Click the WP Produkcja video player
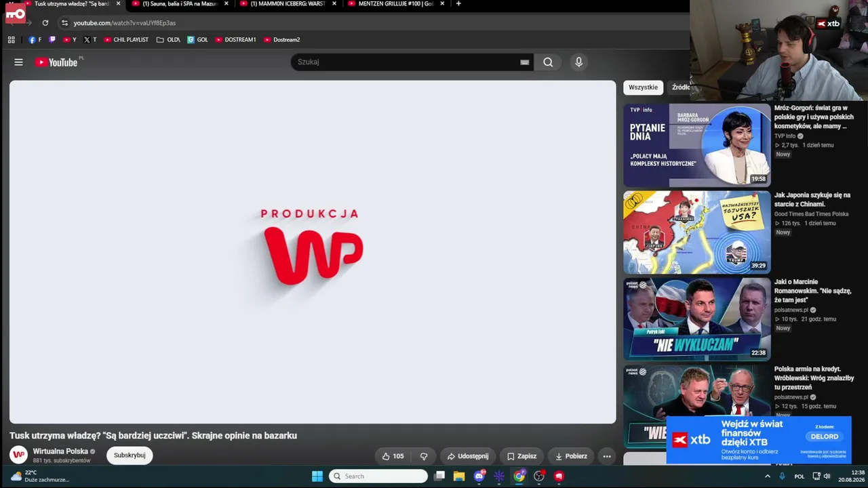This screenshot has height=488, width=868. [x=313, y=252]
